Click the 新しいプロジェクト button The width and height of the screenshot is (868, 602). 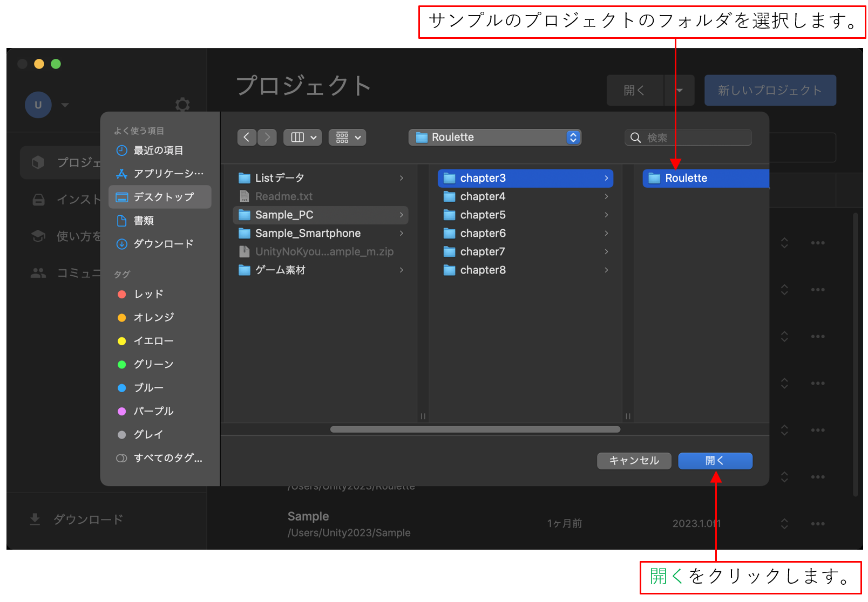(770, 90)
